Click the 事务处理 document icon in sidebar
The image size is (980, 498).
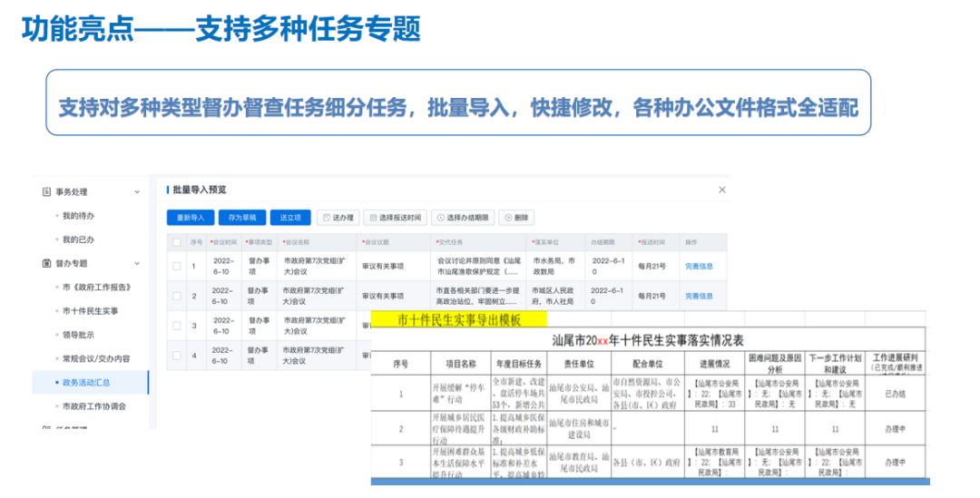click(46, 191)
